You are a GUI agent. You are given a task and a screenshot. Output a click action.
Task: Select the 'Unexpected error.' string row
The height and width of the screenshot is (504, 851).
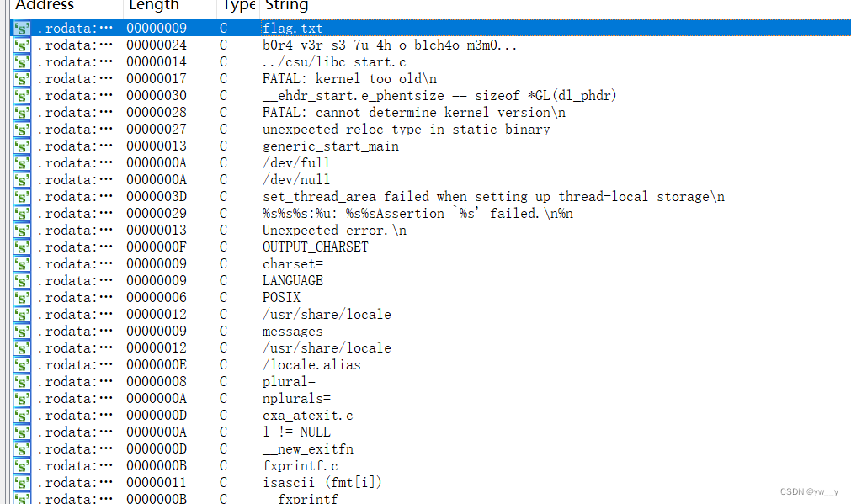point(430,230)
